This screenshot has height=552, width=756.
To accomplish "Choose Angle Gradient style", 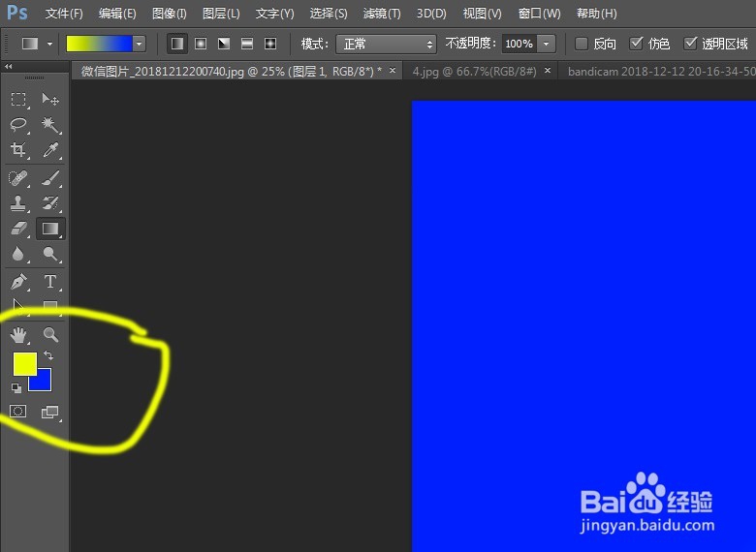I will click(x=224, y=45).
